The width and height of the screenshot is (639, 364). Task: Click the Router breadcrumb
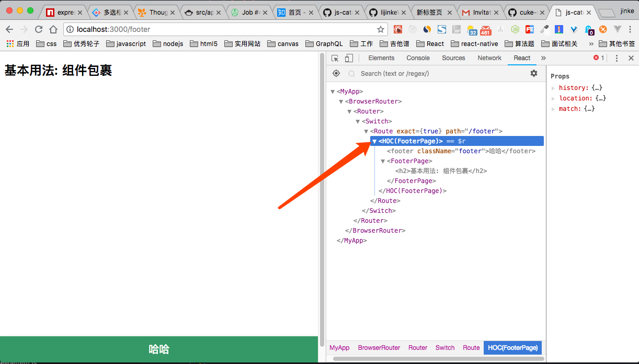418,348
